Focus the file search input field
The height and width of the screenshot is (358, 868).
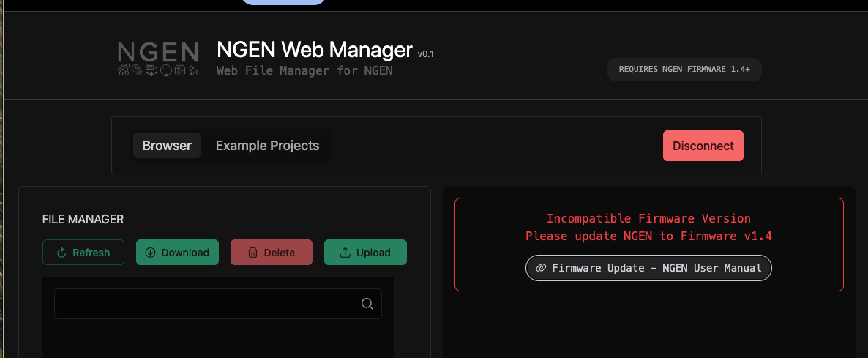click(205, 304)
